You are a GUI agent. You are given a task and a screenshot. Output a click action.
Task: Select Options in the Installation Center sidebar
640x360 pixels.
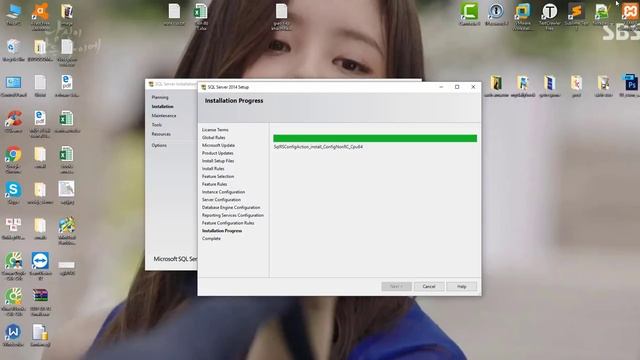[x=159, y=145]
